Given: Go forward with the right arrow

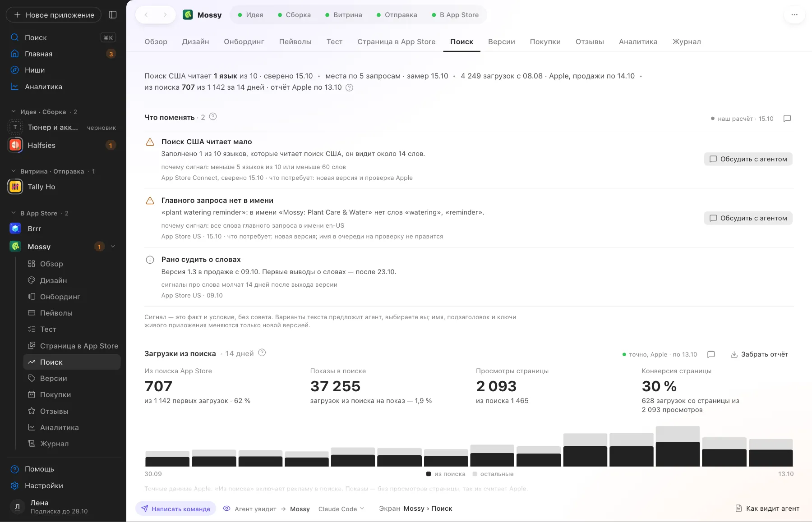Looking at the screenshot, I should pyautogui.click(x=165, y=15).
